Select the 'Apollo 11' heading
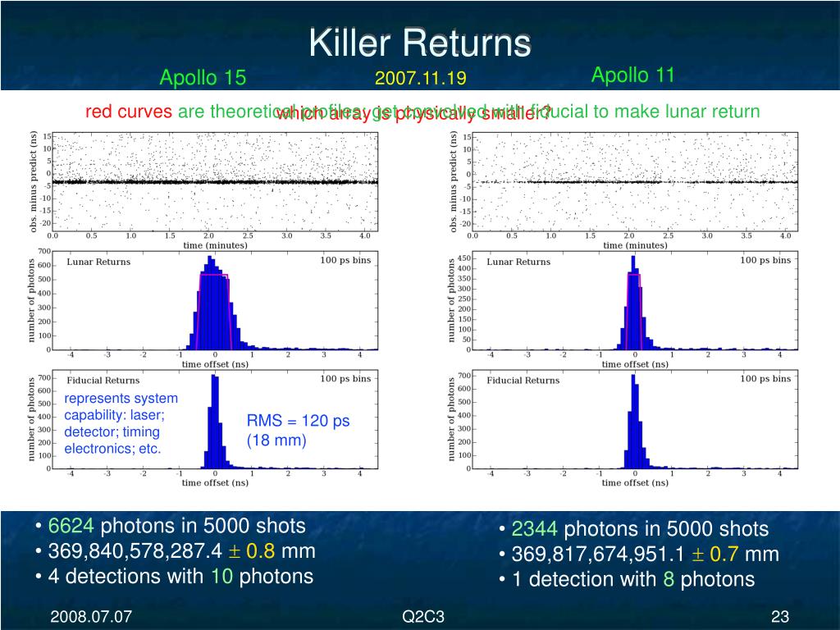Viewport: 840px width, 630px height. coord(632,75)
